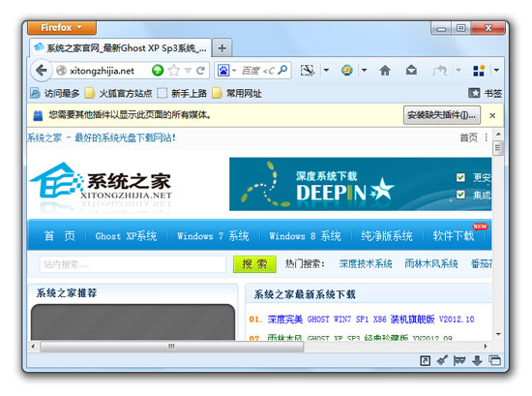Click the status bar window restore icon
Image resolution: width=532 pixels, height=396 pixels.
[494, 360]
